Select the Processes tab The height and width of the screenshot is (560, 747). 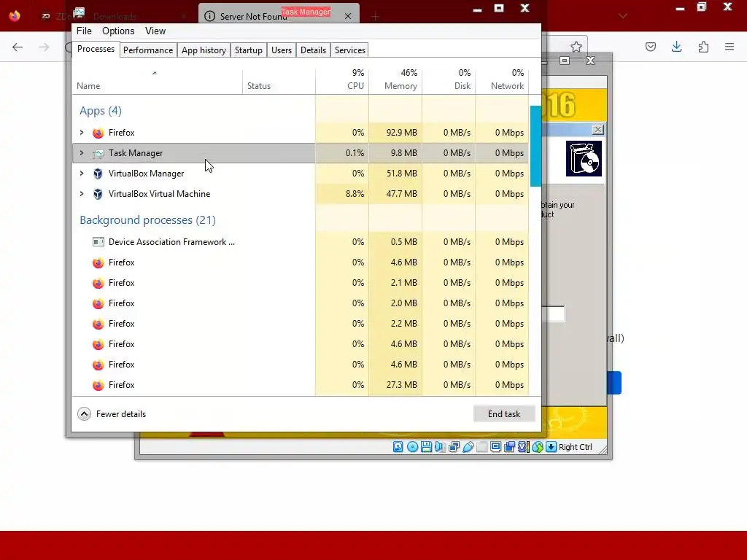pyautogui.click(x=96, y=49)
